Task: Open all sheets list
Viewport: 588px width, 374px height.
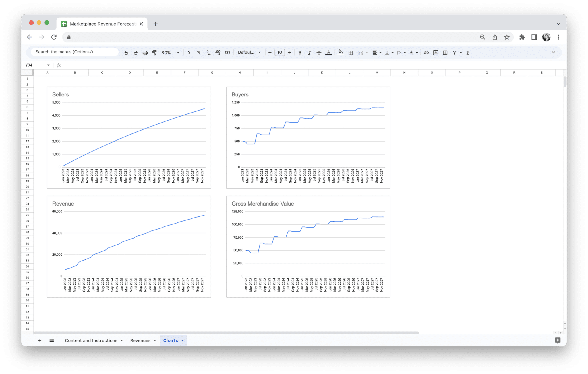Action: [x=52, y=340]
